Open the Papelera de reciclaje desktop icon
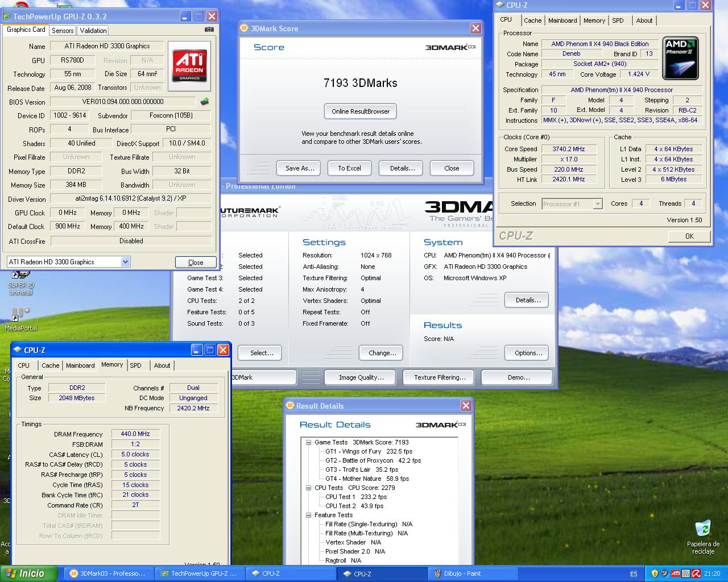The width and height of the screenshot is (728, 582). (703, 537)
